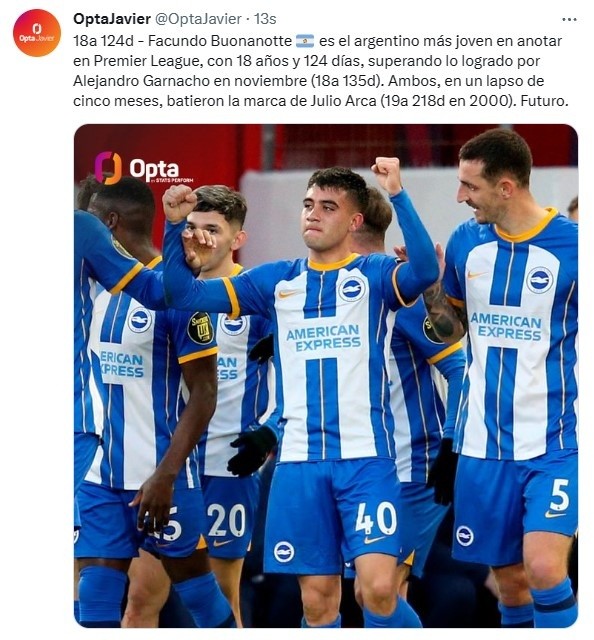The width and height of the screenshot is (594, 640).
Task: Click American Express sponsor on center shirt
Action: click(x=323, y=338)
